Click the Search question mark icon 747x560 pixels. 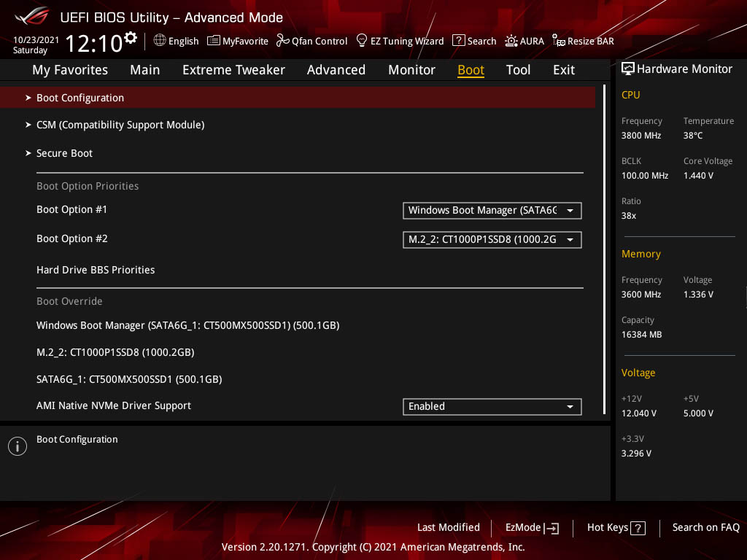(x=458, y=41)
